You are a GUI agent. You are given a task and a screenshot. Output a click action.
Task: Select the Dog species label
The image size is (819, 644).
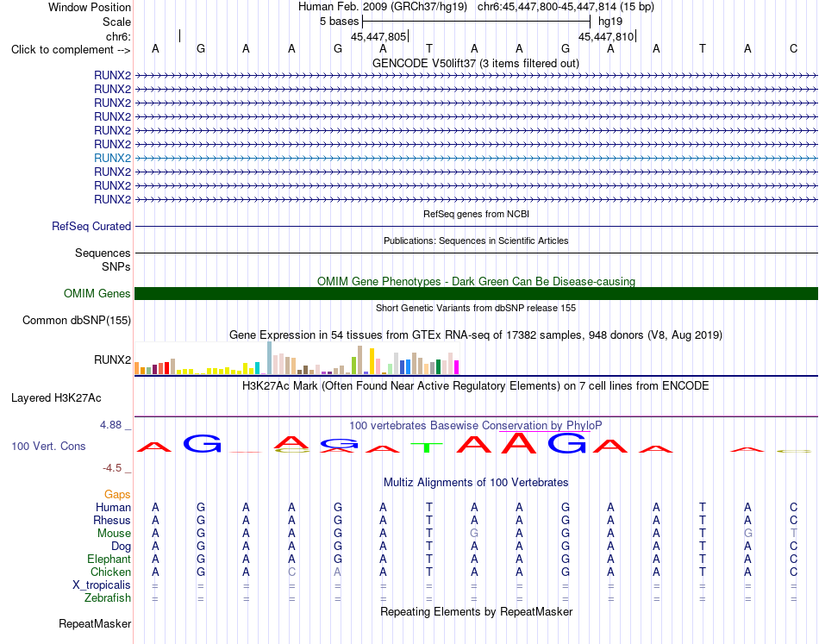pos(122,547)
